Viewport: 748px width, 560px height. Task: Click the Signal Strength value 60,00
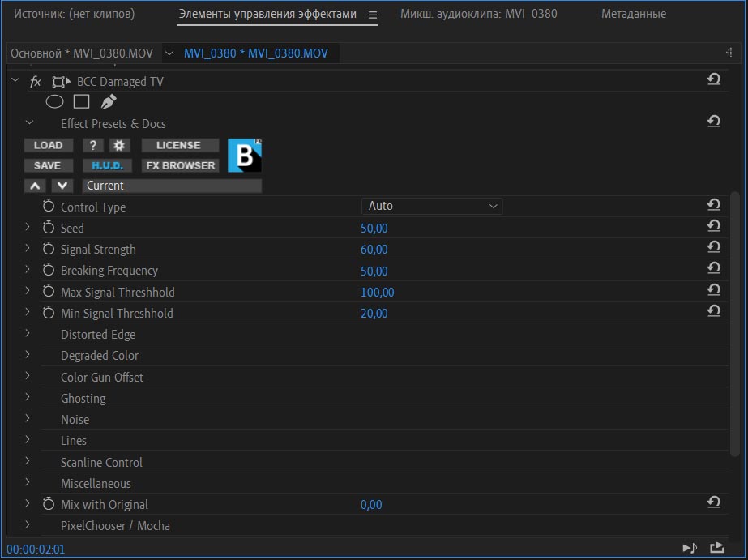pos(374,250)
